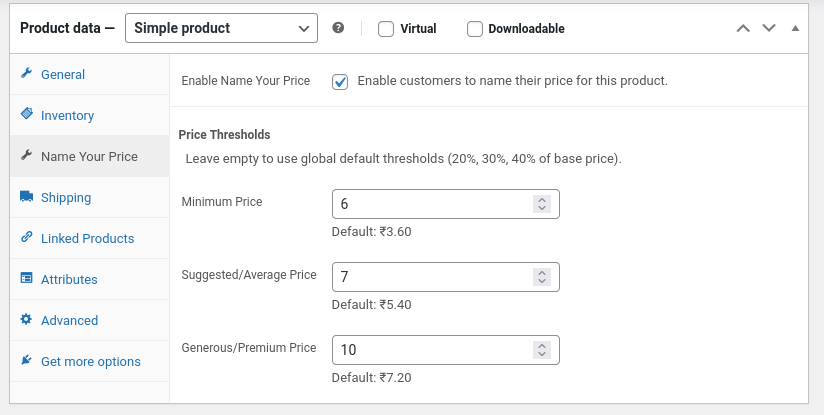Click the product type help question icon
This screenshot has width=824, height=415.
point(338,28)
